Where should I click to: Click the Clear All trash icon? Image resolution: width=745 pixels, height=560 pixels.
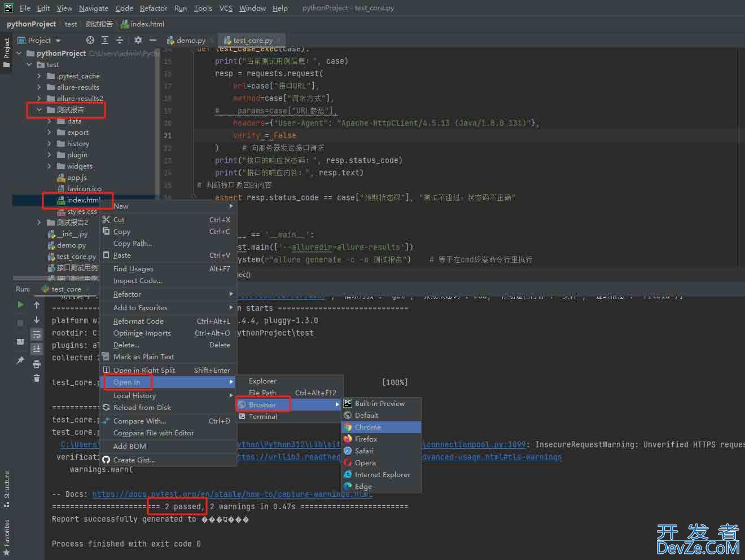37,378
